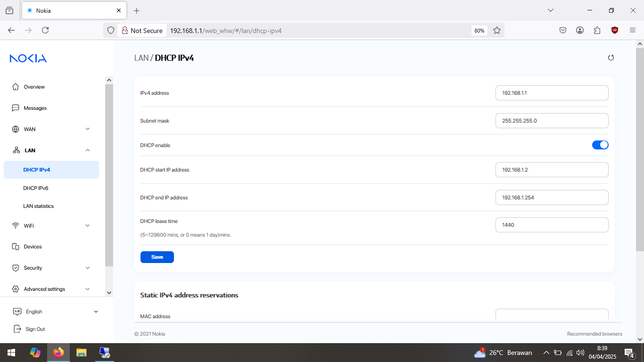Click the sidebar scroll down arrow

[109, 292]
